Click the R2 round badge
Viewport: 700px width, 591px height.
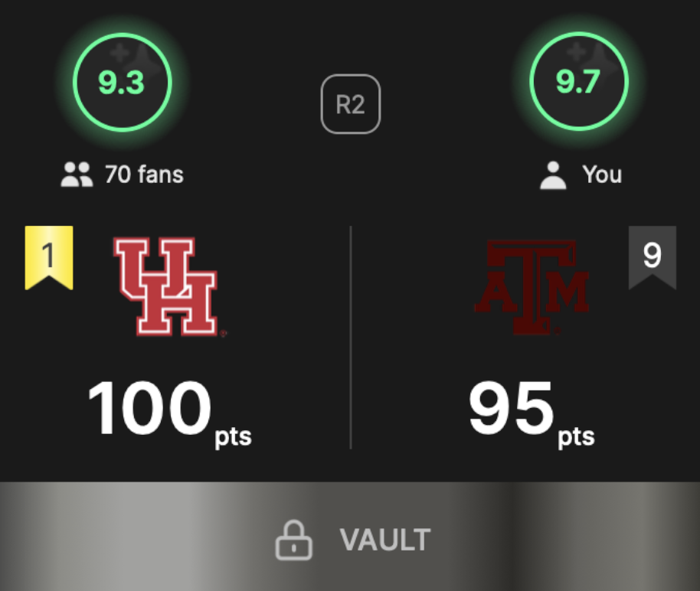click(351, 104)
